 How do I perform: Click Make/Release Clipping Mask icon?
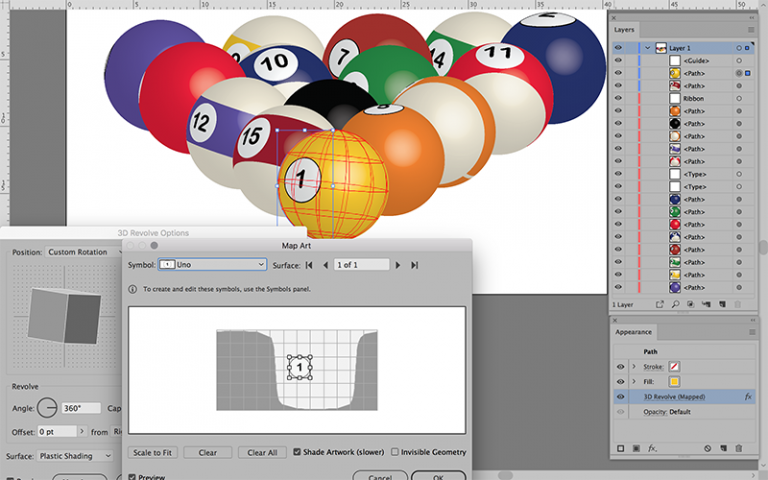point(691,304)
